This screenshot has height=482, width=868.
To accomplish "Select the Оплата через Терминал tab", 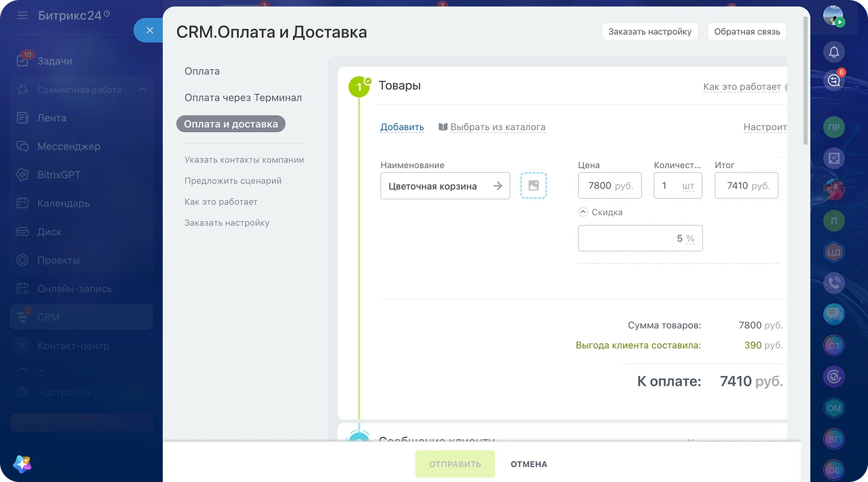I will [x=243, y=98].
